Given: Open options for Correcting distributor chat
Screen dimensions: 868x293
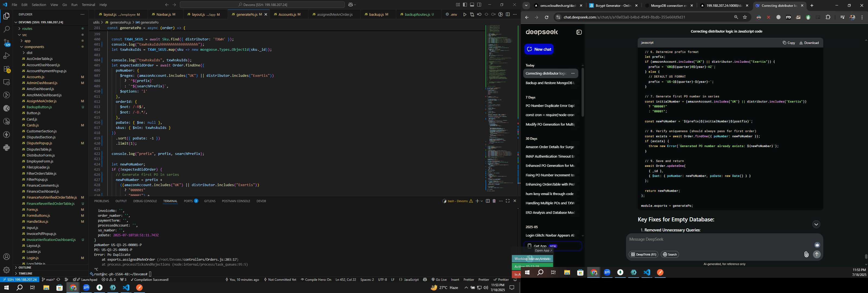Looking at the screenshot, I should (573, 74).
